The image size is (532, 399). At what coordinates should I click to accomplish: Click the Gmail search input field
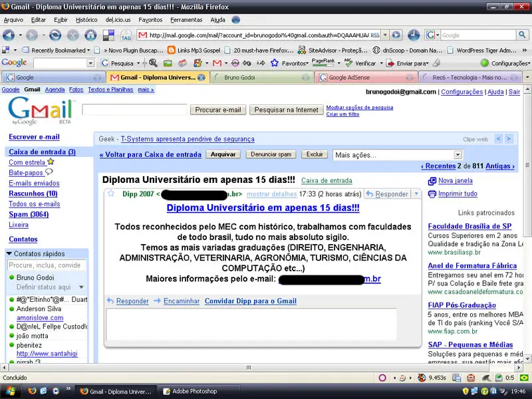[x=135, y=110]
